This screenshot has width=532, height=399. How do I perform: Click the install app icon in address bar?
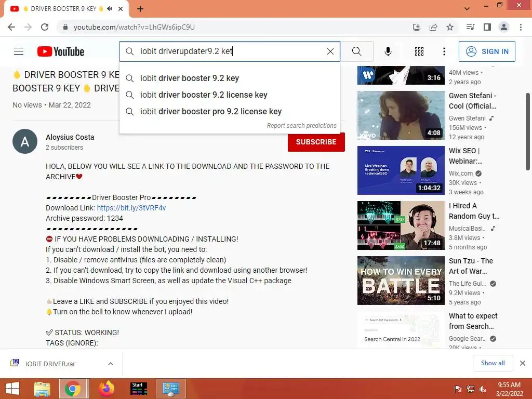pos(416,27)
